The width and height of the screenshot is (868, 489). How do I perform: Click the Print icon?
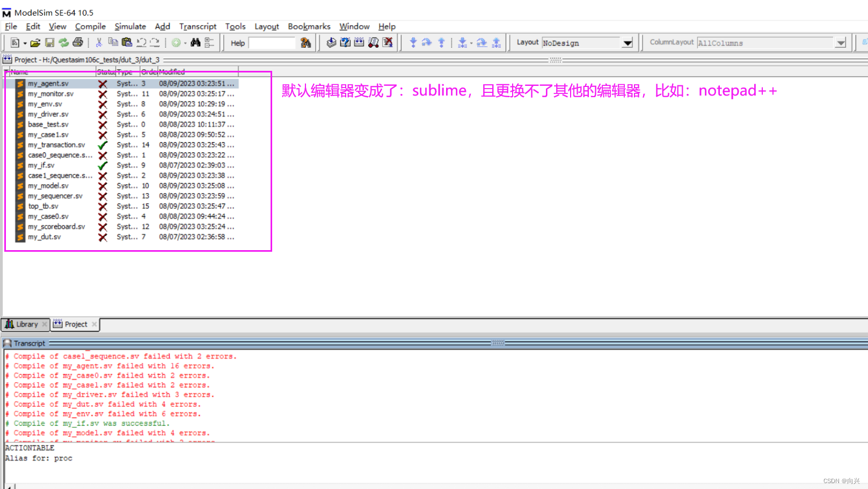pyautogui.click(x=78, y=42)
